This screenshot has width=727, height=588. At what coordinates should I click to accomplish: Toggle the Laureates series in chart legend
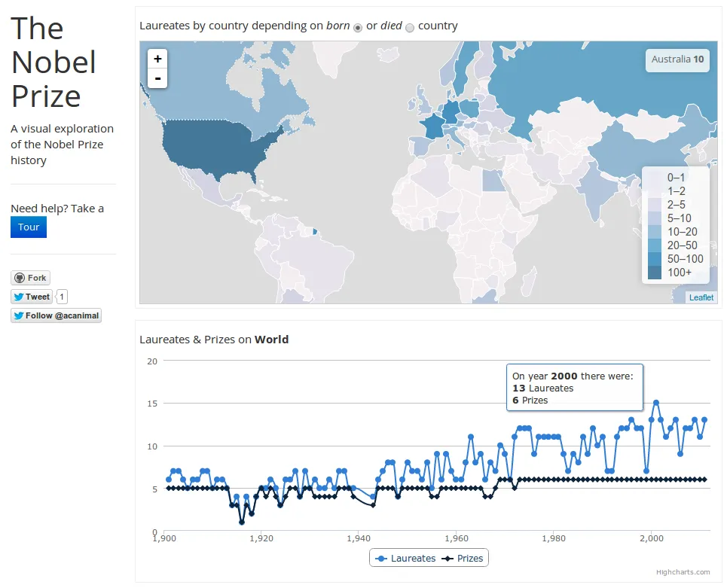click(405, 559)
